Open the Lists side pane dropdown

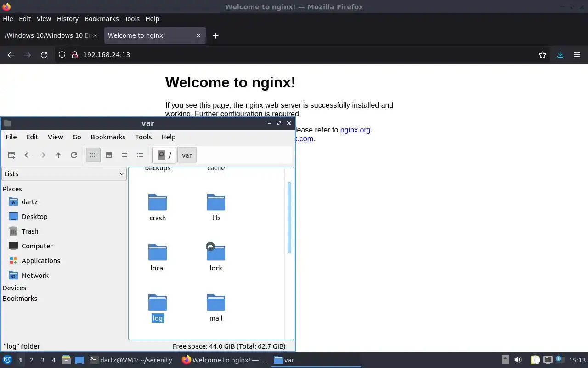tap(64, 173)
